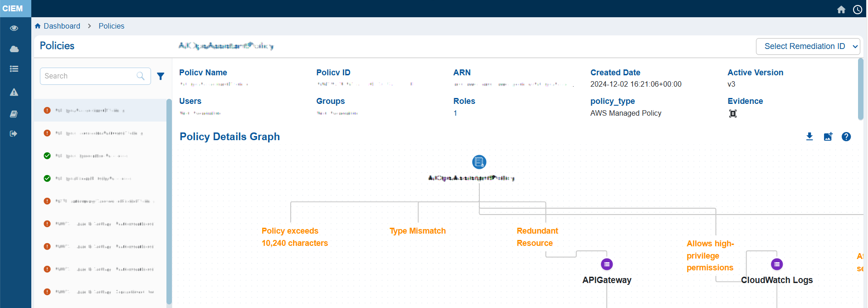This screenshot has width=868, height=308.
Task: Open the policy list filter
Action: pos(161,76)
